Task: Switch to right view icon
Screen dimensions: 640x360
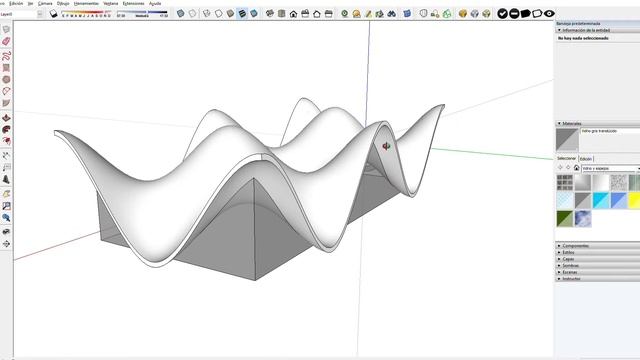Action: 305,14
